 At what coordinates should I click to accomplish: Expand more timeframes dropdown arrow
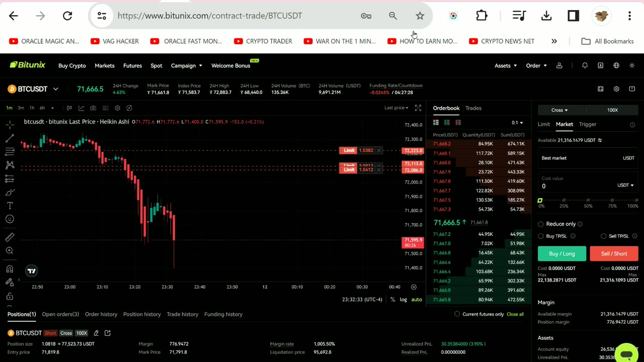coord(52,108)
